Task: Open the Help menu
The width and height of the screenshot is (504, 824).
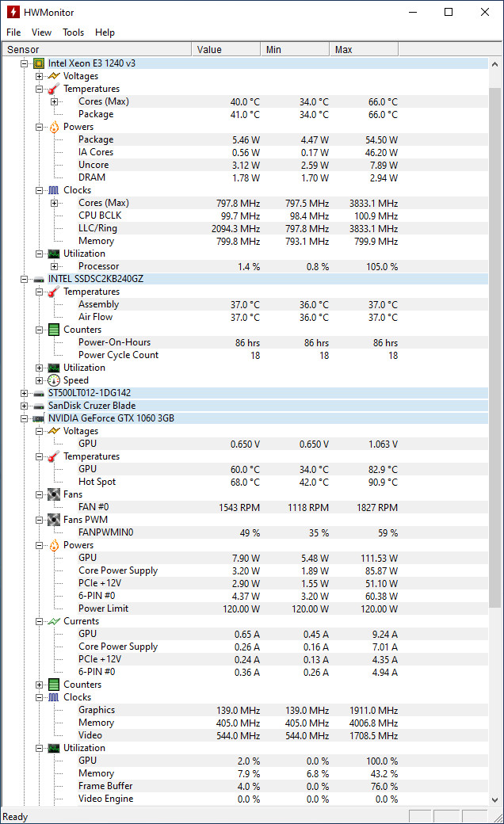Action: click(105, 32)
